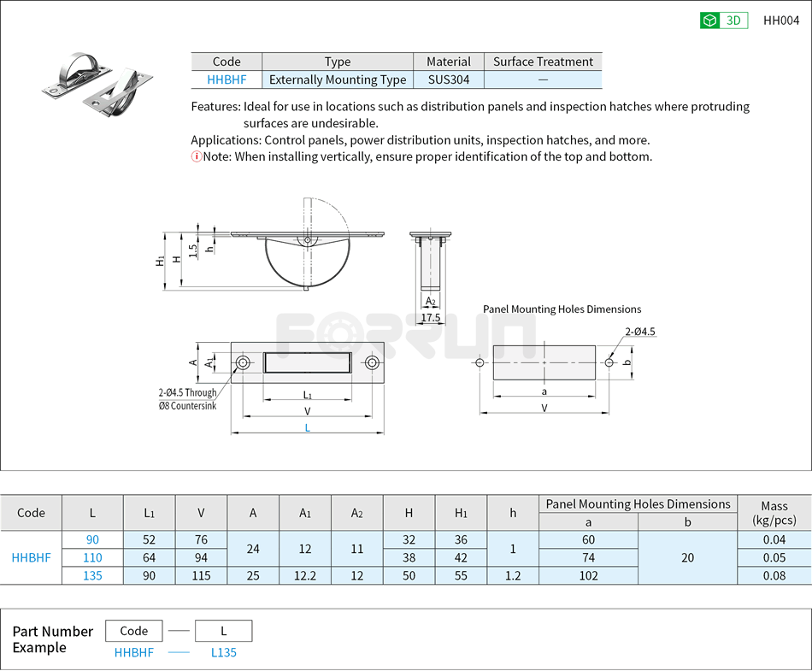Click the 135 row value for length L

point(91,575)
